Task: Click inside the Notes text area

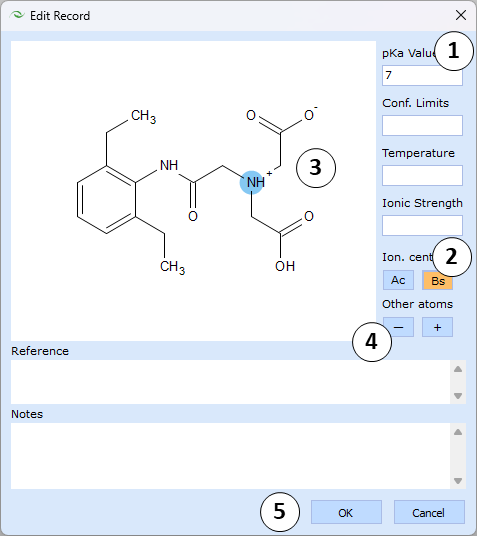Action: pos(230,456)
